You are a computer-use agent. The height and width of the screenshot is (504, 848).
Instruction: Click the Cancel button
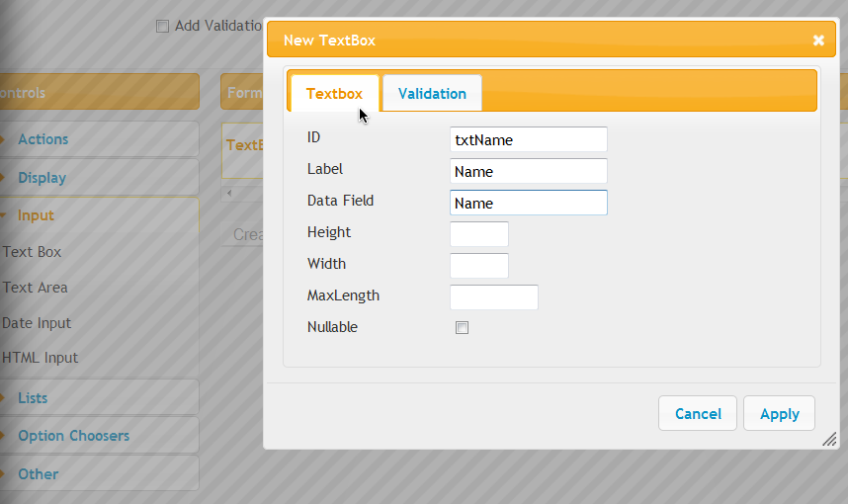(x=698, y=414)
